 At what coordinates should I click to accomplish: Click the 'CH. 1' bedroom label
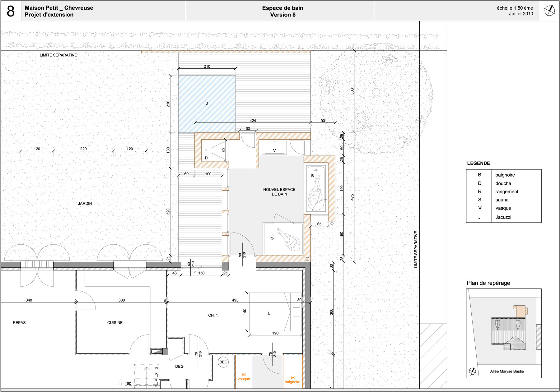[x=213, y=316]
